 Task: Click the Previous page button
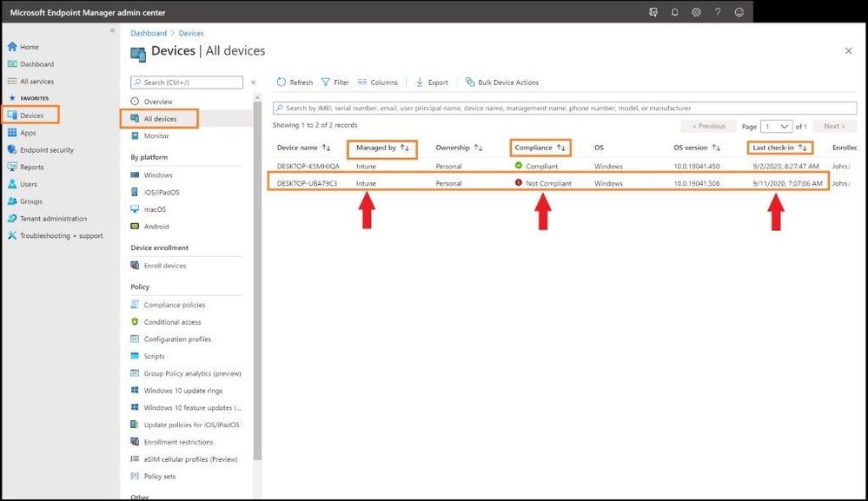(709, 127)
